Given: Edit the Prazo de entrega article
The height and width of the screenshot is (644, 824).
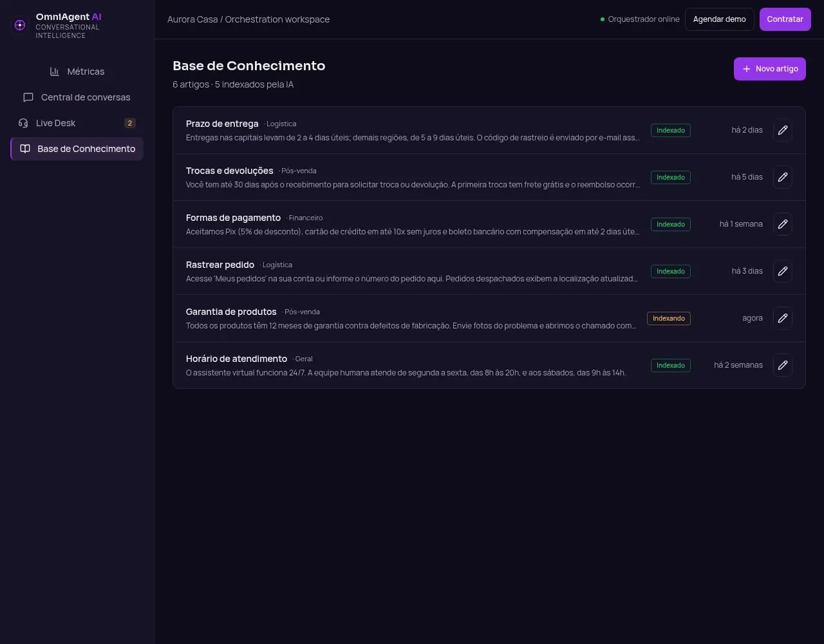Looking at the screenshot, I should click(x=783, y=130).
